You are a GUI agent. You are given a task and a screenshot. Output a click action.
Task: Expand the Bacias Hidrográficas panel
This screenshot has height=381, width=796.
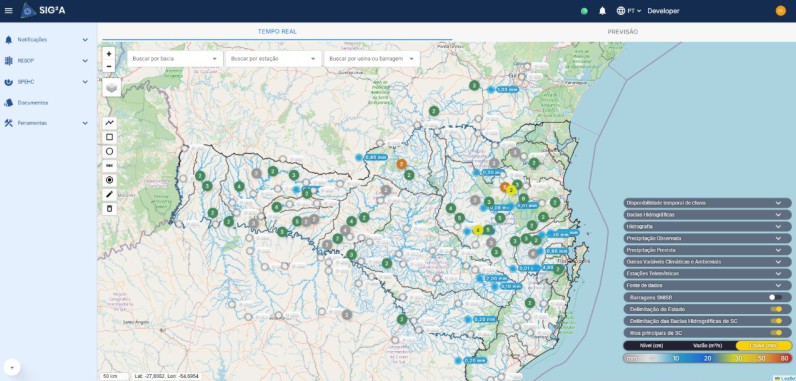coord(707,215)
